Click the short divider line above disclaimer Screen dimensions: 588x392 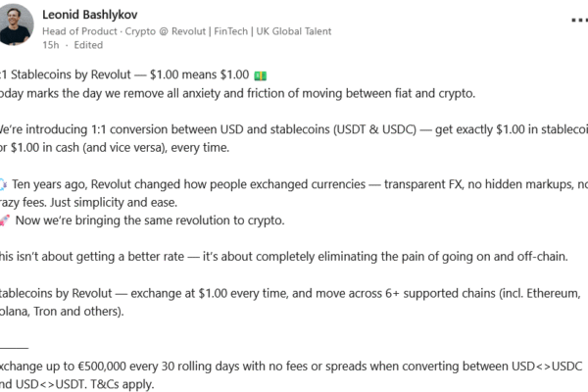(x=14, y=349)
